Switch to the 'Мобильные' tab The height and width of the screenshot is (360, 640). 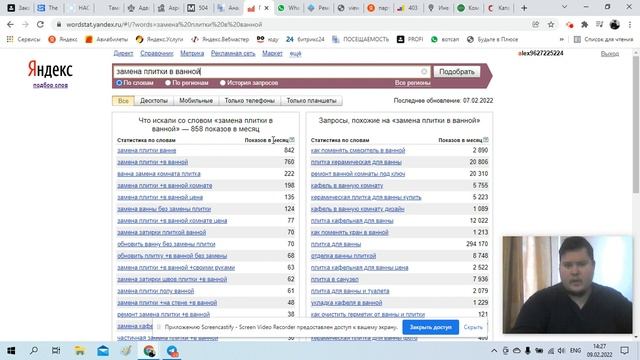196,100
